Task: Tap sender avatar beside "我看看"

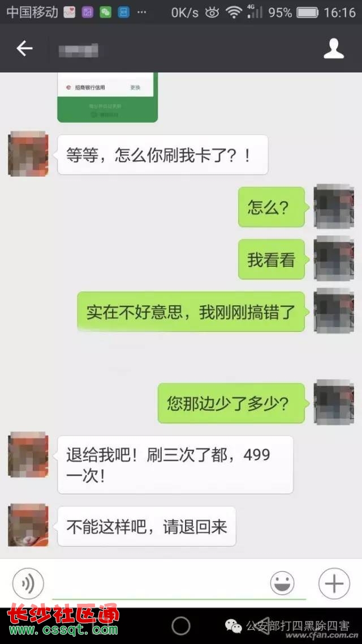Action: click(x=334, y=258)
